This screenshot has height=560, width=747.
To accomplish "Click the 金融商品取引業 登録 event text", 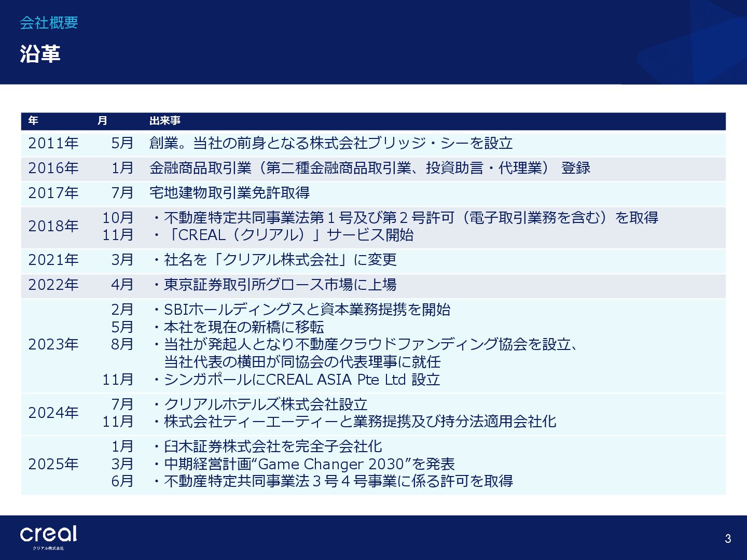I will [370, 168].
